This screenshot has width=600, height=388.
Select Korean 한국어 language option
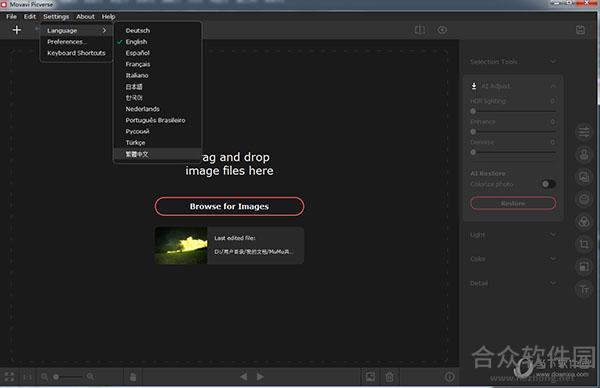(x=157, y=98)
